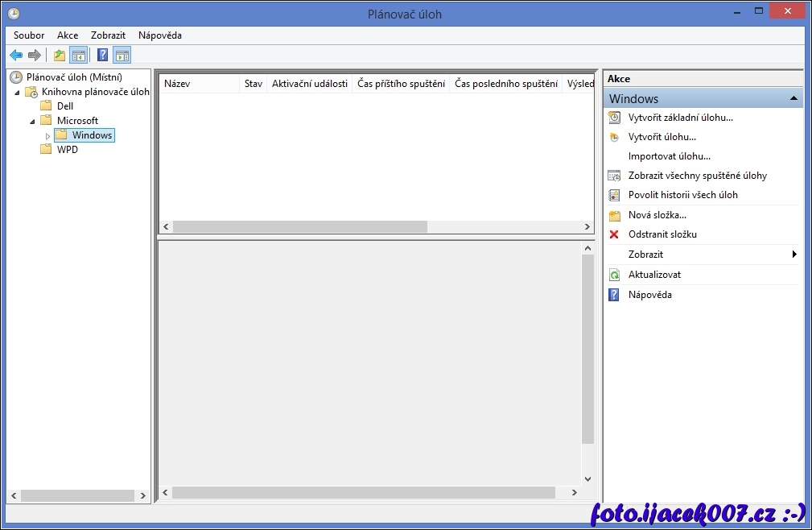Viewport: 812px width, 530px height.
Task: Expand the Windows folder tree arrow
Action: (47, 136)
